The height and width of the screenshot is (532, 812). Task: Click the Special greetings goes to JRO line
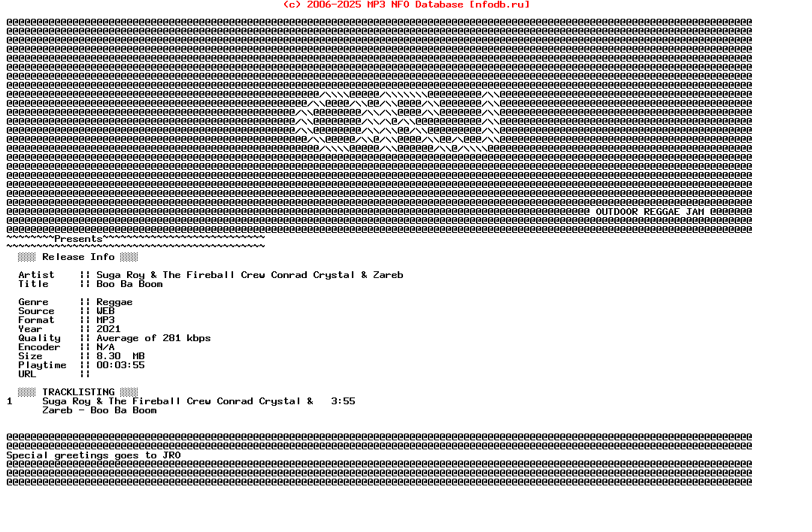pos(93,455)
